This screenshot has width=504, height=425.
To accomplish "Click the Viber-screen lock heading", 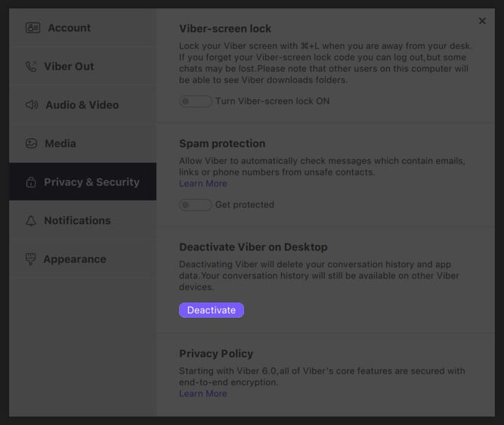I will coord(225,29).
